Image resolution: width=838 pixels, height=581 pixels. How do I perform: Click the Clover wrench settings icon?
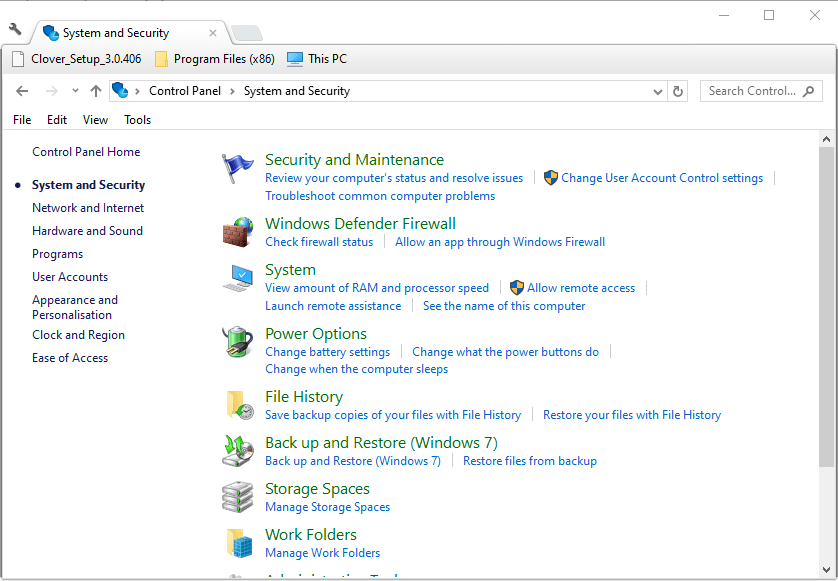15,29
